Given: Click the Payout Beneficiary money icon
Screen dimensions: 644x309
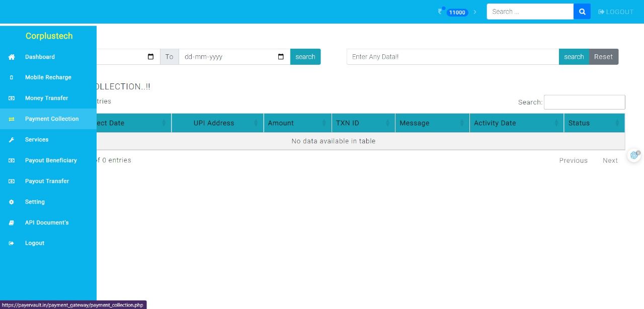Looking at the screenshot, I should point(12,160).
